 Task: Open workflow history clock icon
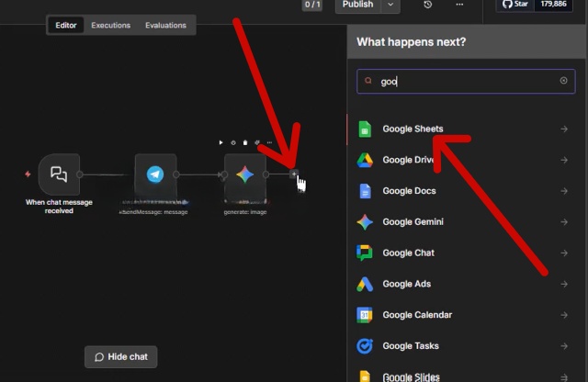428,5
